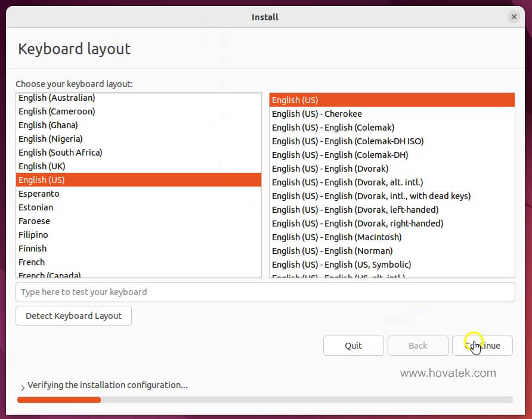Choose English (South Africa) layout
Image resolution: width=532 pixels, height=419 pixels.
point(60,152)
